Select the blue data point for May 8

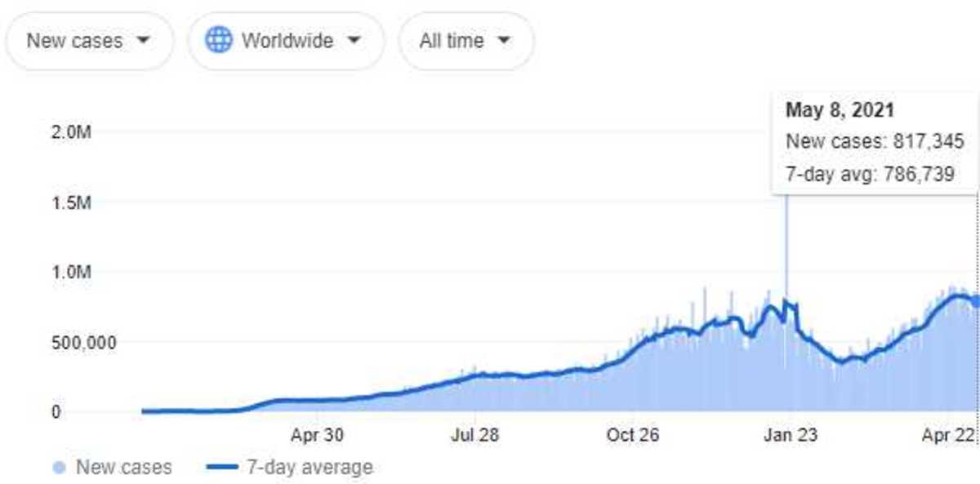point(975,301)
